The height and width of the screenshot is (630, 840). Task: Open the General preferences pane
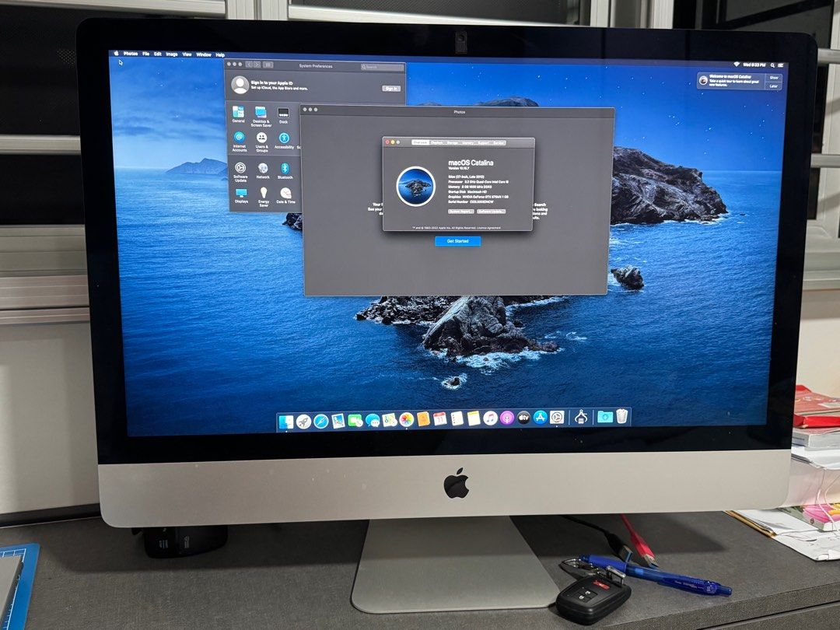tap(238, 113)
